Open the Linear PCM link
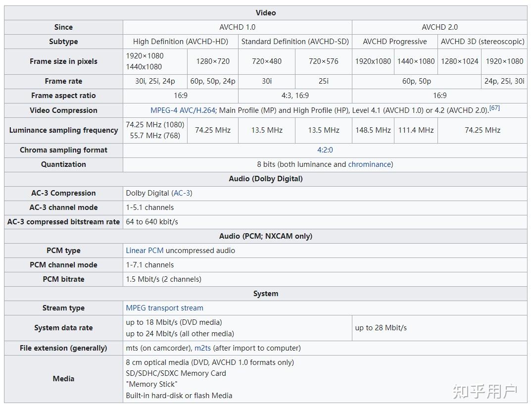The image size is (532, 410). (145, 251)
